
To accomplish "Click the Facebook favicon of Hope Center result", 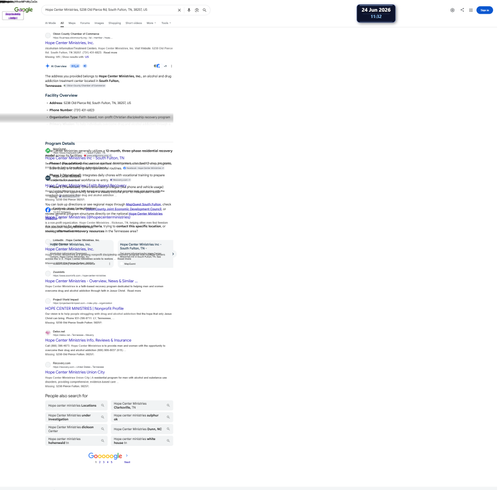I will pos(48,210).
